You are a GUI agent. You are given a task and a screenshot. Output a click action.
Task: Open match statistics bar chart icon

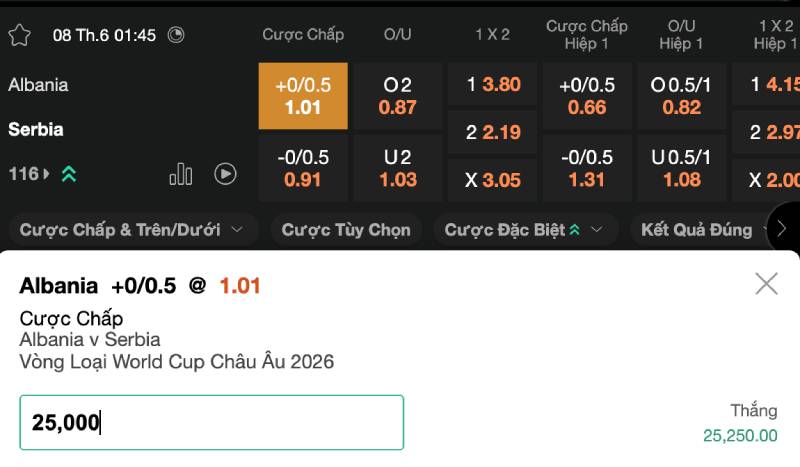[x=181, y=174]
